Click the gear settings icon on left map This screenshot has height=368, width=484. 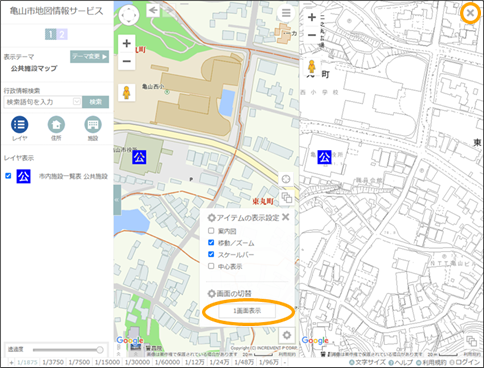pos(287,335)
